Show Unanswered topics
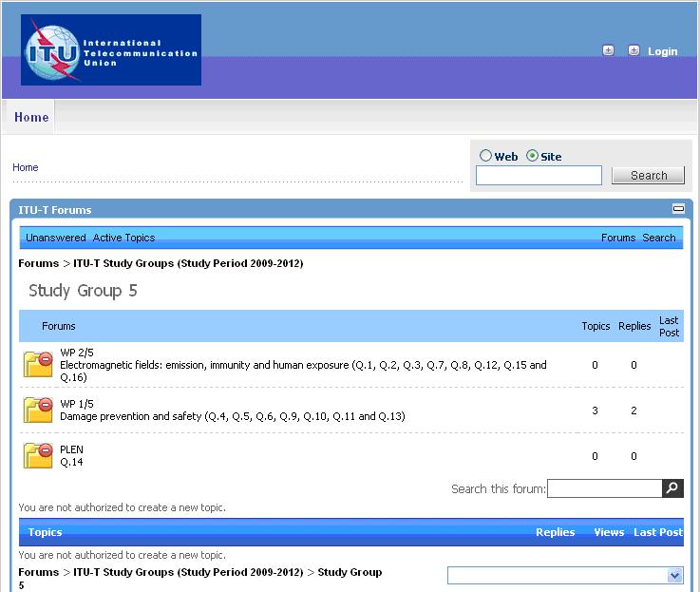Viewport: 700px width, 592px height. [56, 238]
